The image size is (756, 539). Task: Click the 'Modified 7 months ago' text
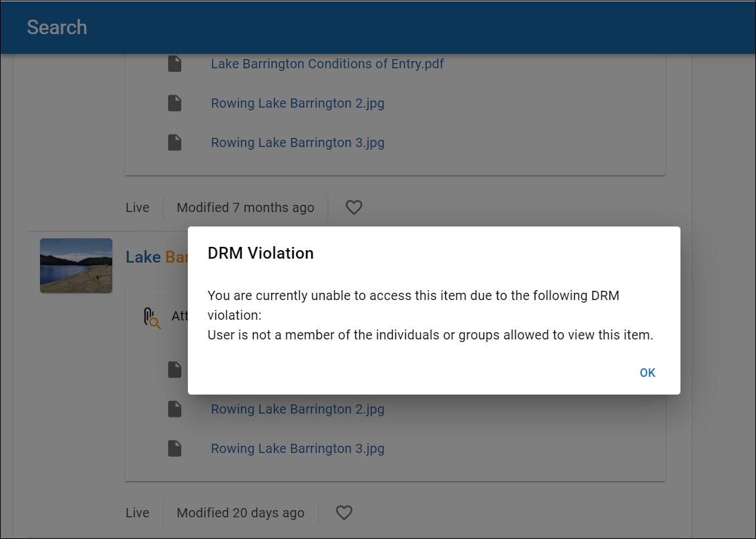(x=246, y=207)
